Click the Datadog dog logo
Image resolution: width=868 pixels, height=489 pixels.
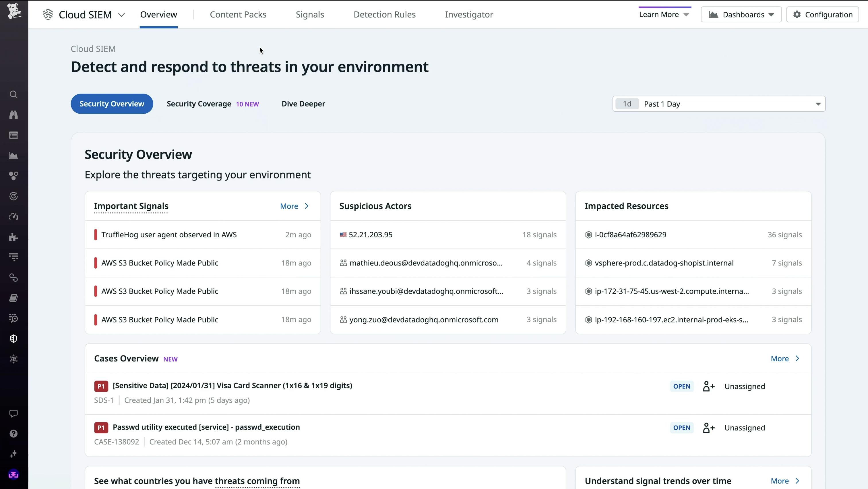14,11
